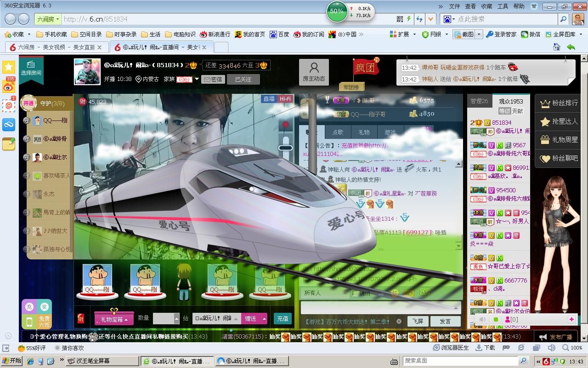Expand the 赠送 send-gift arrow
The width and height of the screenshot is (588, 368).
pyautogui.click(x=264, y=318)
